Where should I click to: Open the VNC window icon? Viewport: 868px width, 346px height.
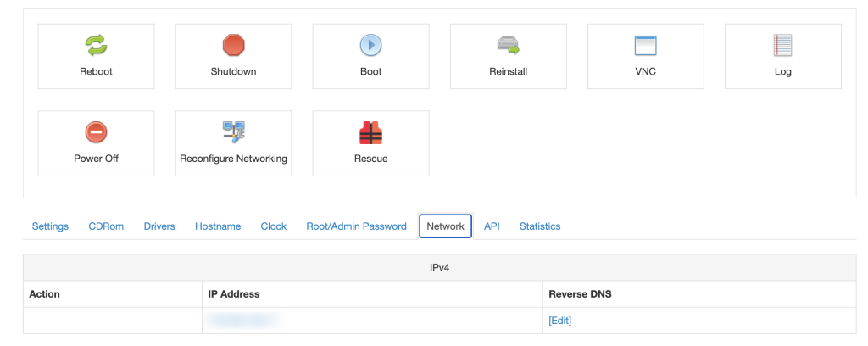[x=645, y=45]
